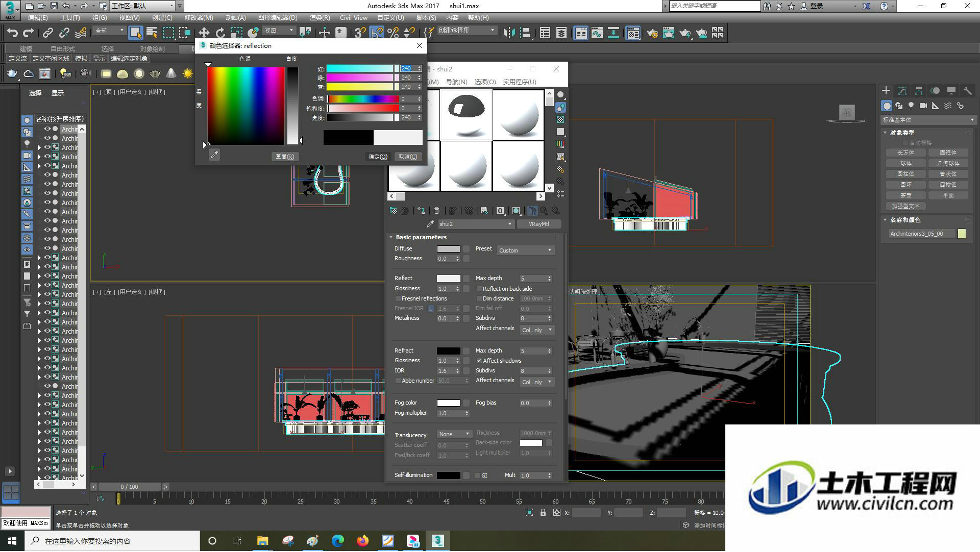980x552 pixels.
Task: Open the 标准基本体 primitives dropdown
Action: click(x=928, y=120)
